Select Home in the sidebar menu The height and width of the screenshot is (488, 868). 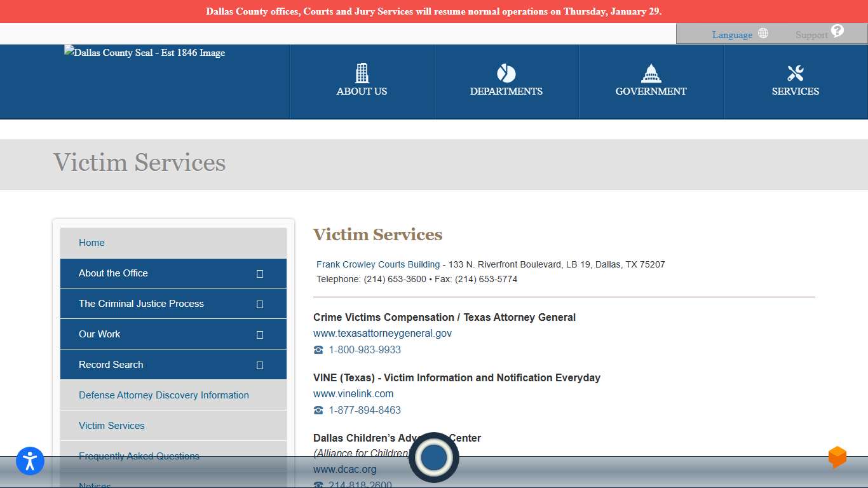[92, 243]
